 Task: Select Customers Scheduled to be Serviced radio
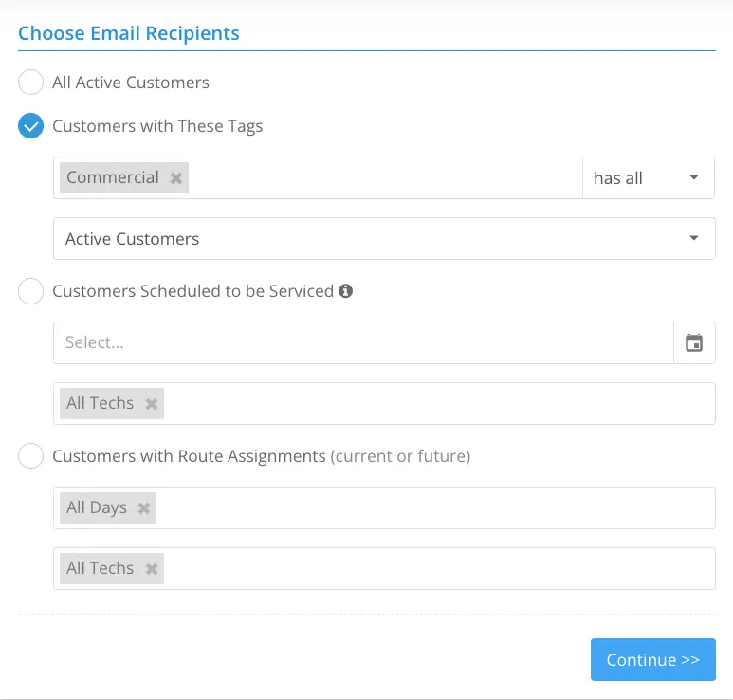(31, 291)
